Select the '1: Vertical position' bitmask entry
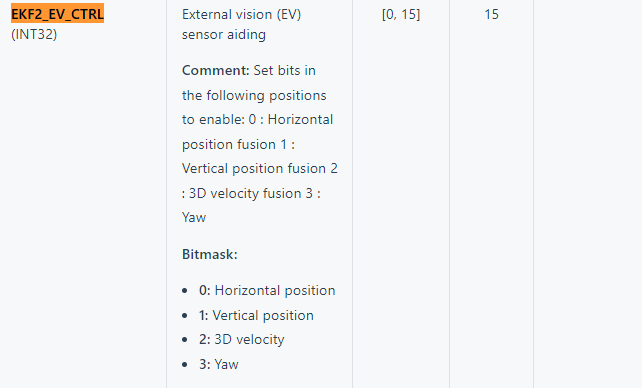642x388 pixels. 256,316
